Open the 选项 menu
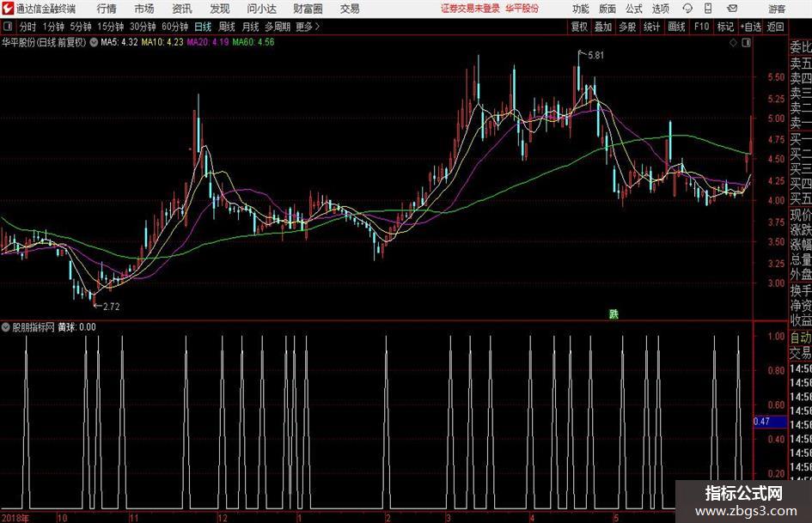 tap(660, 9)
